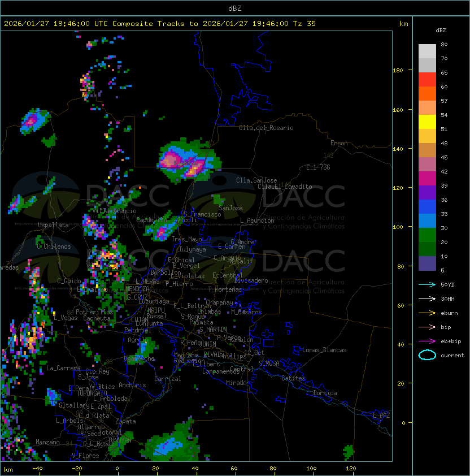
Task: Click the 'S_MARTIN' map label
Action: click(213, 330)
